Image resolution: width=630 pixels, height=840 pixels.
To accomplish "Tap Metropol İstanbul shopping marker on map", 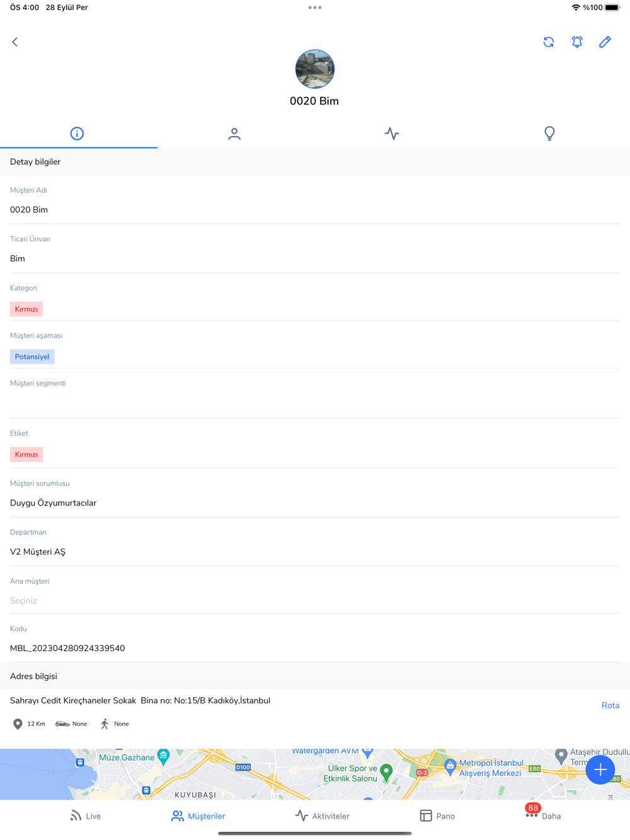I will pos(450,766).
